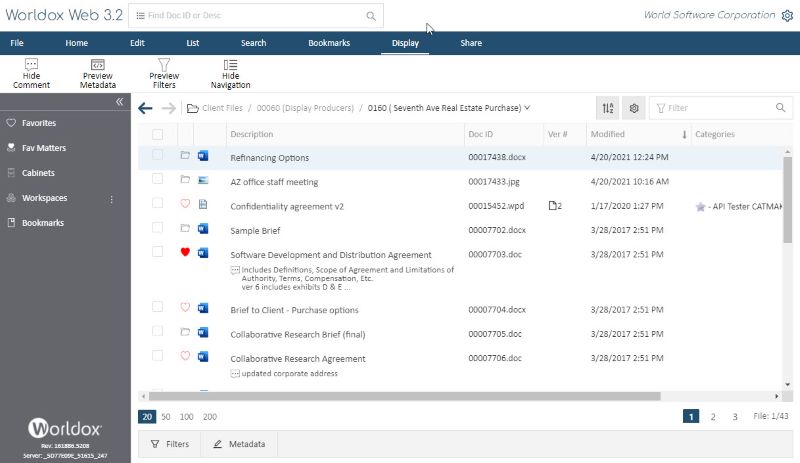Viewport: 800px width, 463px height.
Task: Click the Modified column sort arrow
Action: 684,134
